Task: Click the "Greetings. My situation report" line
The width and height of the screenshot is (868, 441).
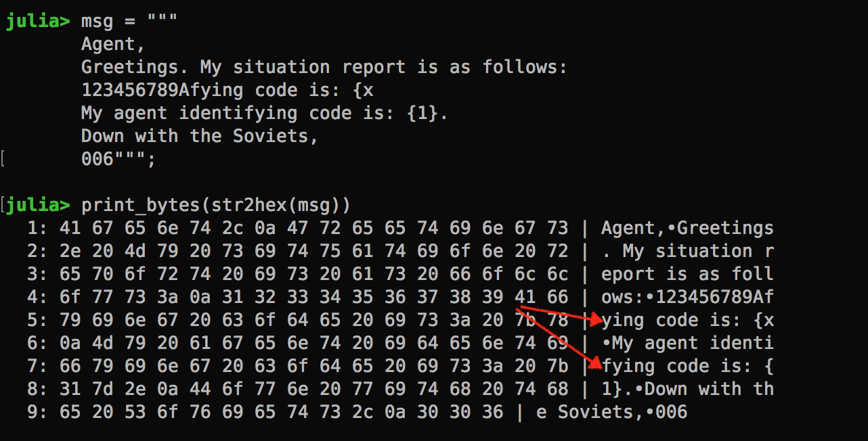Action: [x=324, y=67]
